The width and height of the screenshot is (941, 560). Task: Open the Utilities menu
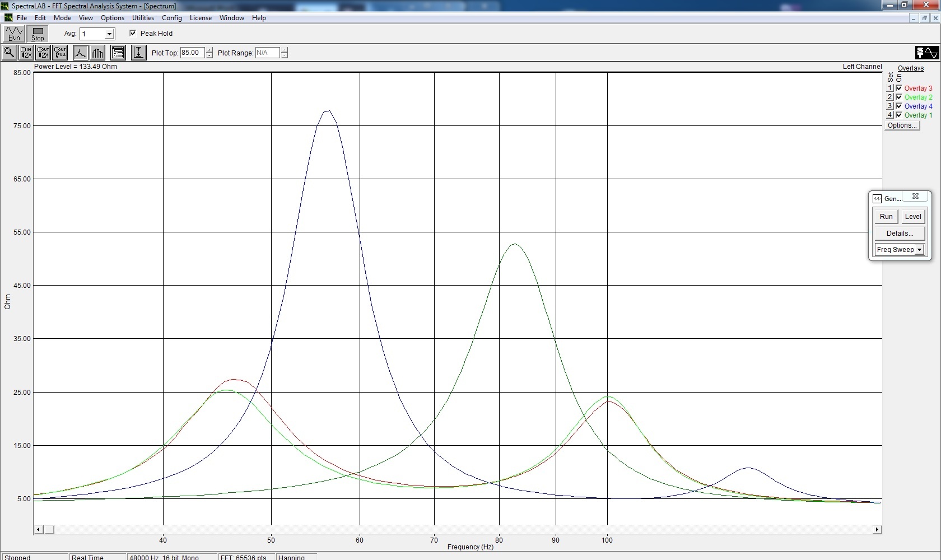click(143, 18)
